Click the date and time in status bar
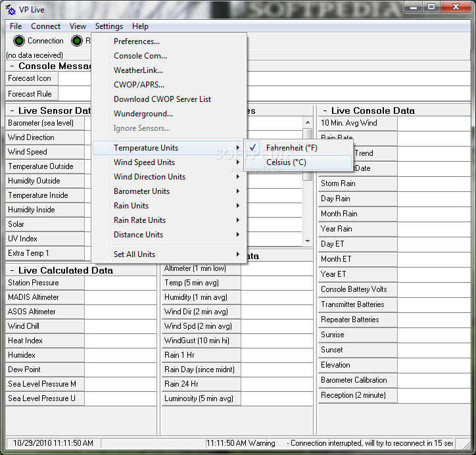The height and width of the screenshot is (455, 476). click(53, 443)
